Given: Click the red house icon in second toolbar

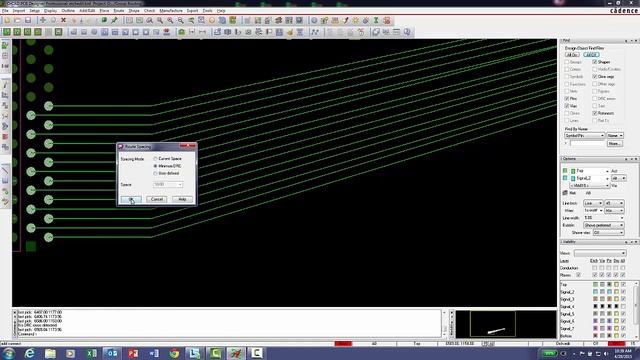Looking at the screenshot, I should [x=166, y=31].
